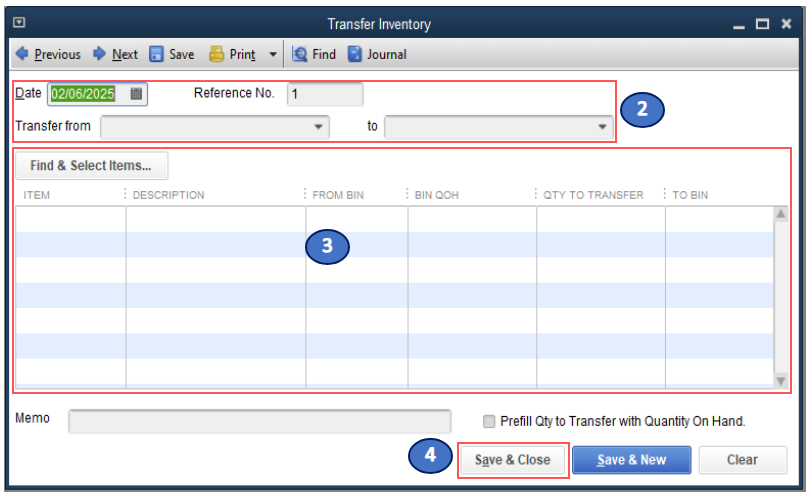Click the Reference No. field
The image size is (806, 495).
[x=325, y=94]
